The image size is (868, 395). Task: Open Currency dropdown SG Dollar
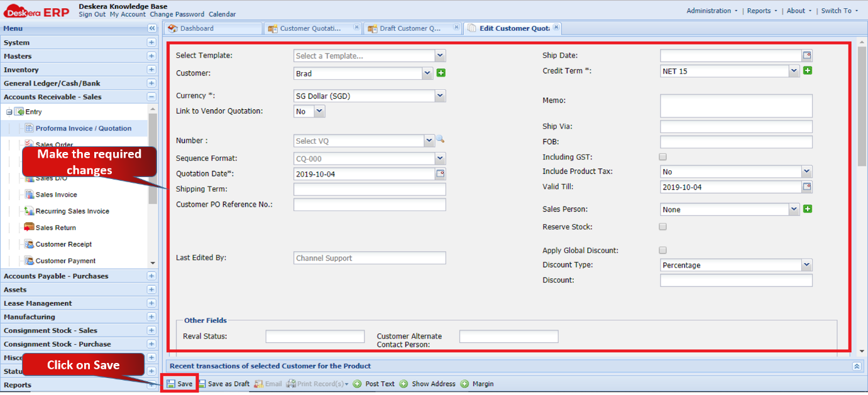[440, 95]
